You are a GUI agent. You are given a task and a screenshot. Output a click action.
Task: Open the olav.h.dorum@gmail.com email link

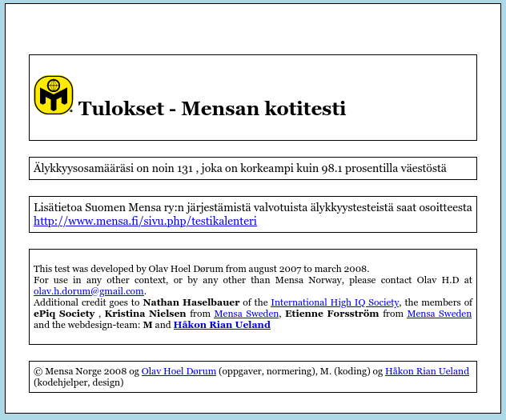[x=89, y=291]
